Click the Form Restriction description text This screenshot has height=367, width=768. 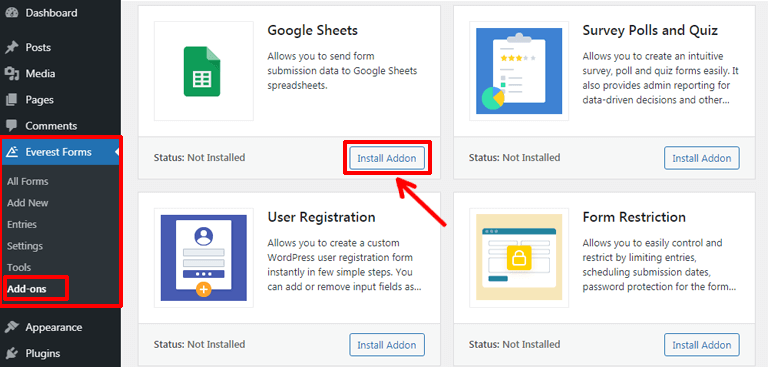pos(659,265)
